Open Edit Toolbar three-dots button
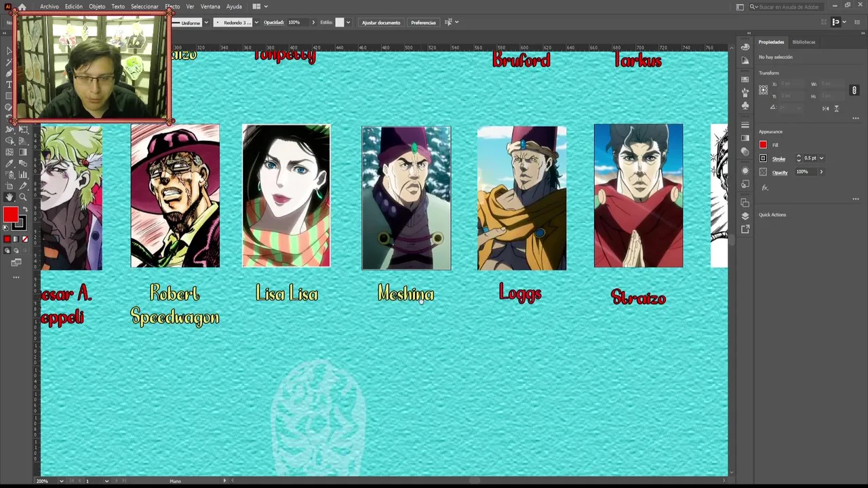Viewport: 868px width, 488px height. click(x=16, y=277)
